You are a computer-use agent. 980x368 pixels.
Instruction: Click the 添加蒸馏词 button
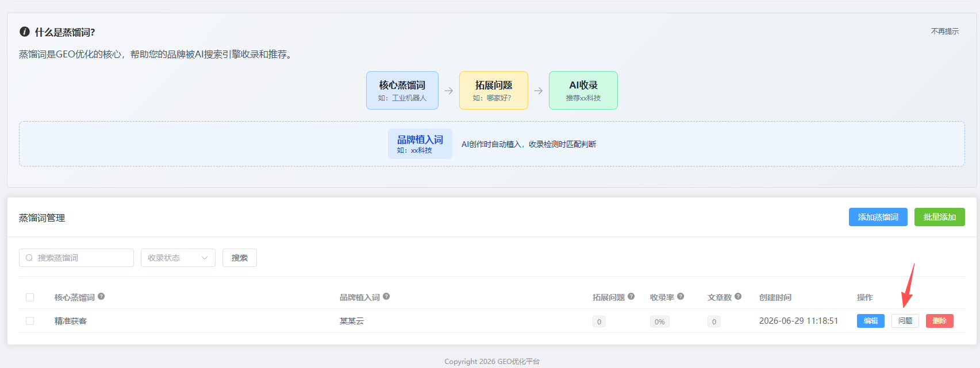(x=878, y=217)
